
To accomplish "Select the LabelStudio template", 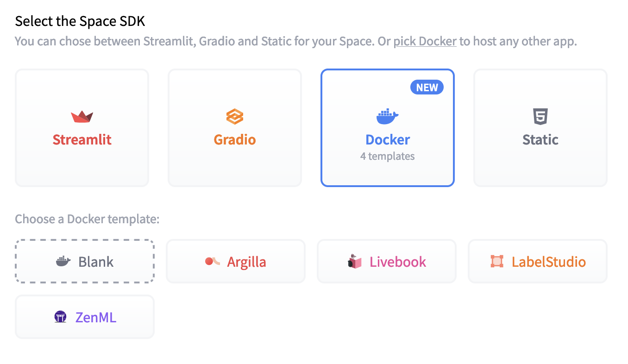I will [x=537, y=261].
